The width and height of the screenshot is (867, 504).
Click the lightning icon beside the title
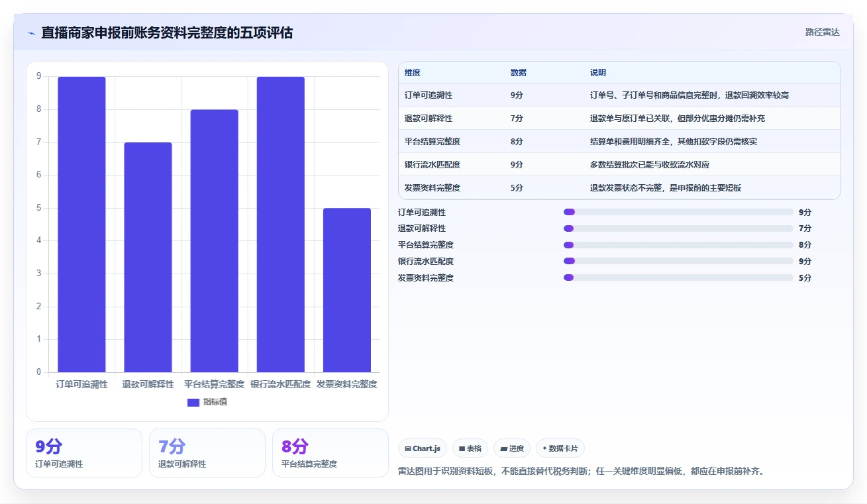31,33
